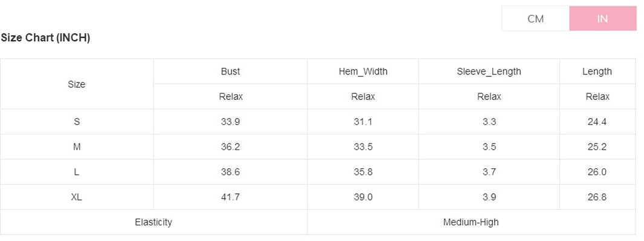644x241 pixels.
Task: Click the Bust column header
Action: point(230,71)
